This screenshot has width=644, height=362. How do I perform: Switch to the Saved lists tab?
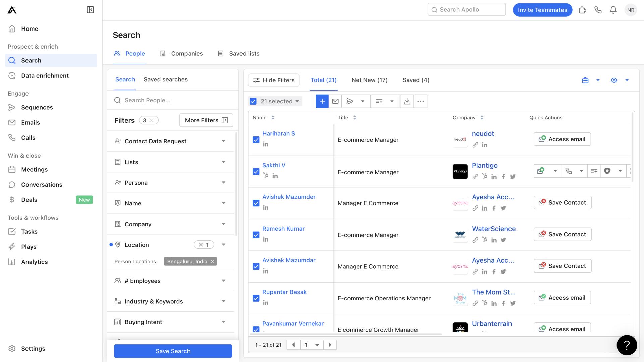pos(239,54)
